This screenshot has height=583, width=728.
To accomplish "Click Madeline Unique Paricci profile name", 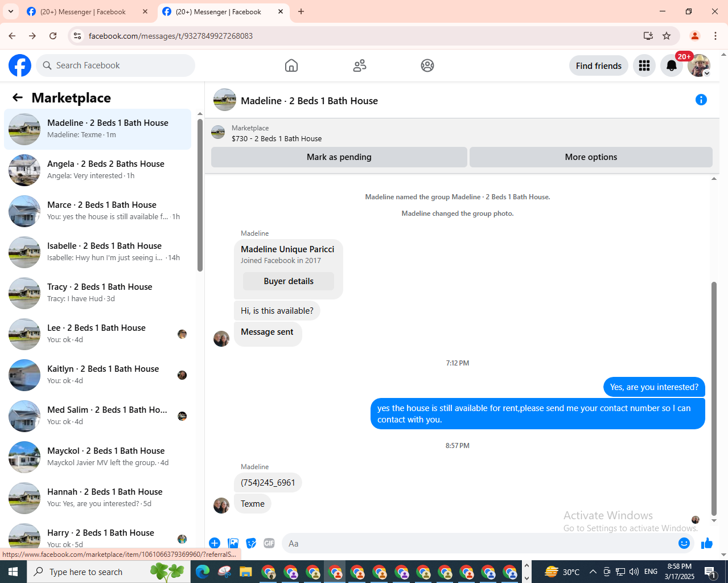I will [x=287, y=249].
